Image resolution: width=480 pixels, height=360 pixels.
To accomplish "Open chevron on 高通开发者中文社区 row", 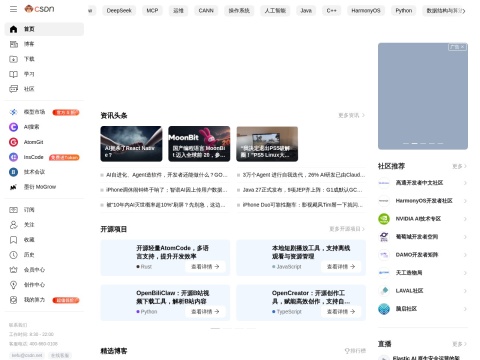I will point(465,183).
